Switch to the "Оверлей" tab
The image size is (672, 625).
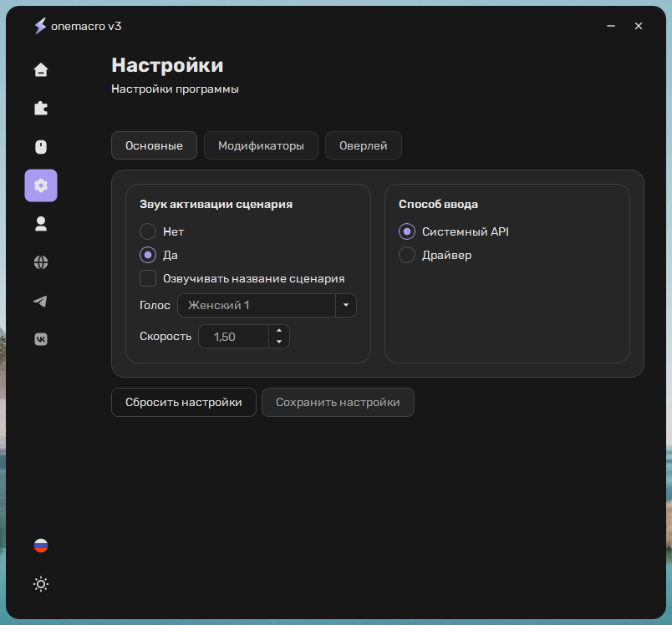coord(363,145)
